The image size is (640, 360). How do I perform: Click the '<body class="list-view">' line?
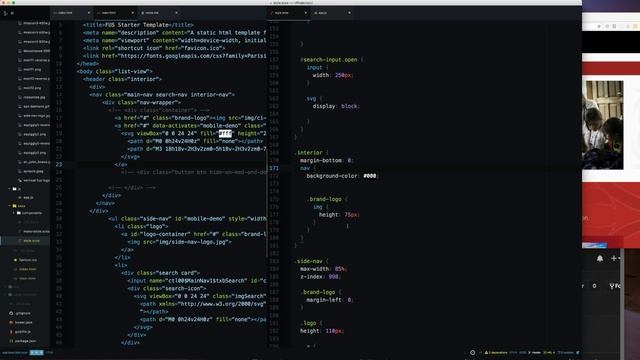click(114, 71)
